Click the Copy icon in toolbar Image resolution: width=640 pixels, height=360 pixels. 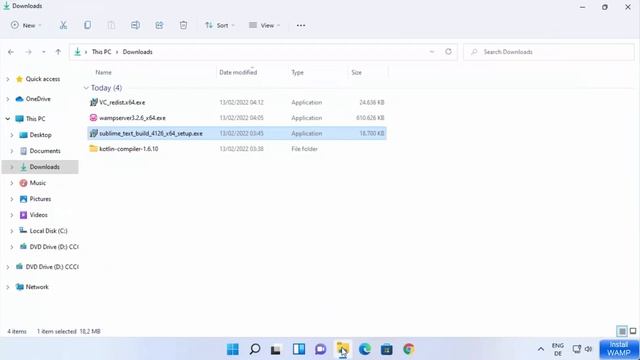(x=87, y=25)
